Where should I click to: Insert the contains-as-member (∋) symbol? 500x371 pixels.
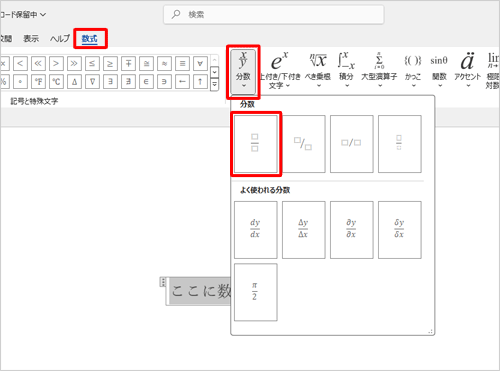click(x=164, y=82)
